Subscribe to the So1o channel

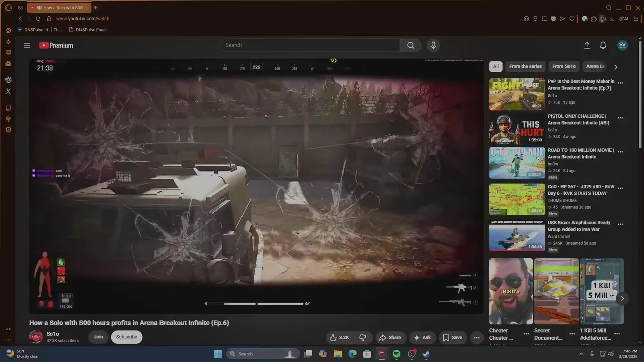coord(126,337)
